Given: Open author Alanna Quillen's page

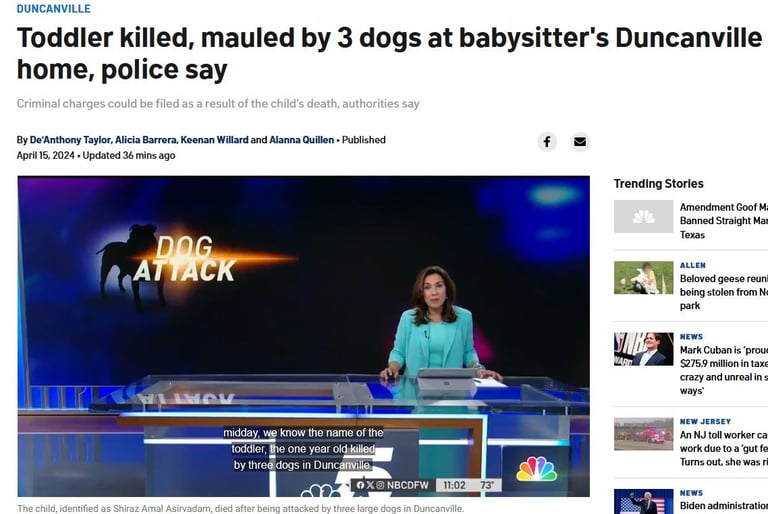Looking at the screenshot, I should pos(301,140).
